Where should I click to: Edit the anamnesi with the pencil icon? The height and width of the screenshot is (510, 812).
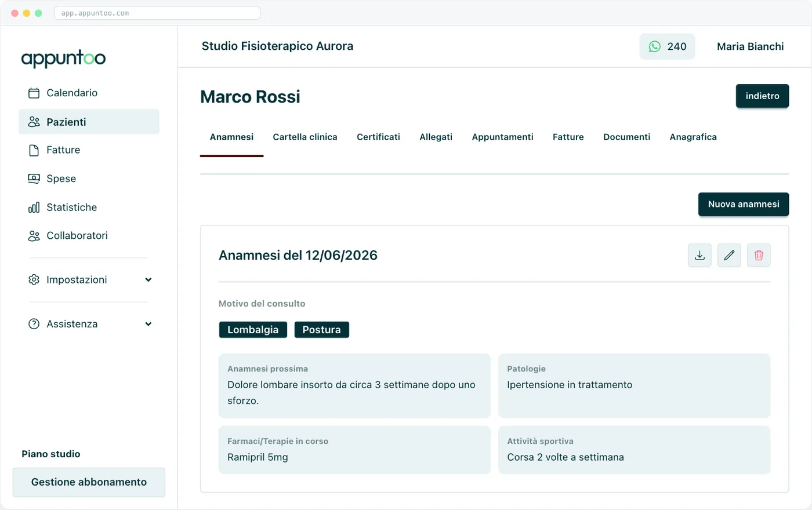[x=729, y=256]
